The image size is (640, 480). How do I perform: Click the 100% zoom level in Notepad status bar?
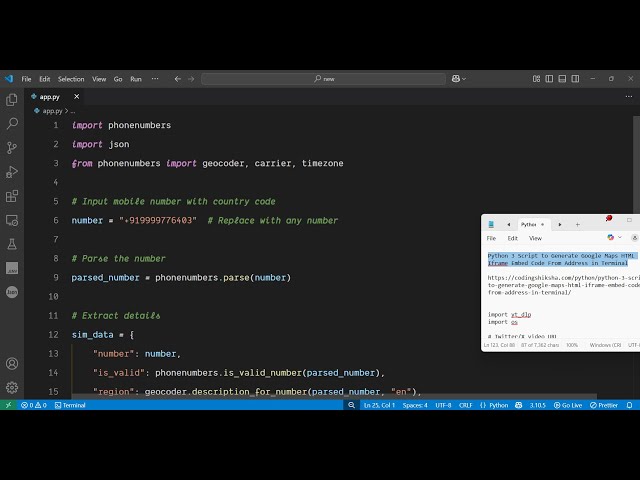point(572,345)
